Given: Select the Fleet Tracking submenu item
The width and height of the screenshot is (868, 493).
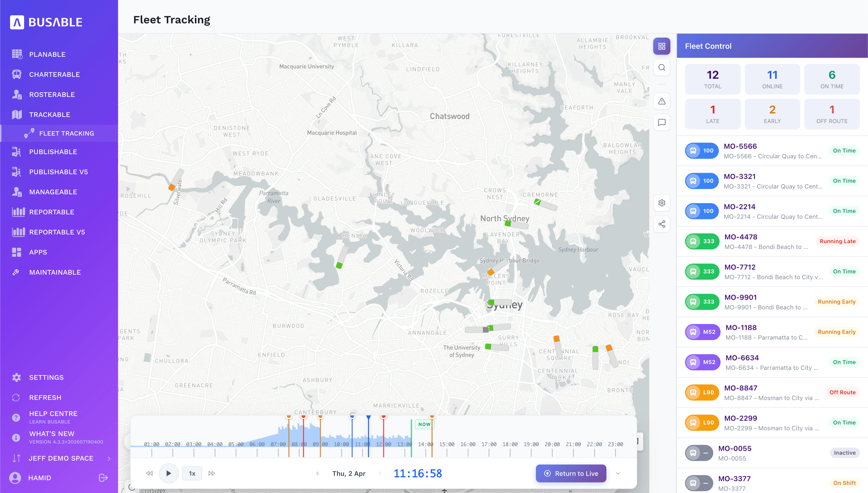Looking at the screenshot, I should (59, 133).
